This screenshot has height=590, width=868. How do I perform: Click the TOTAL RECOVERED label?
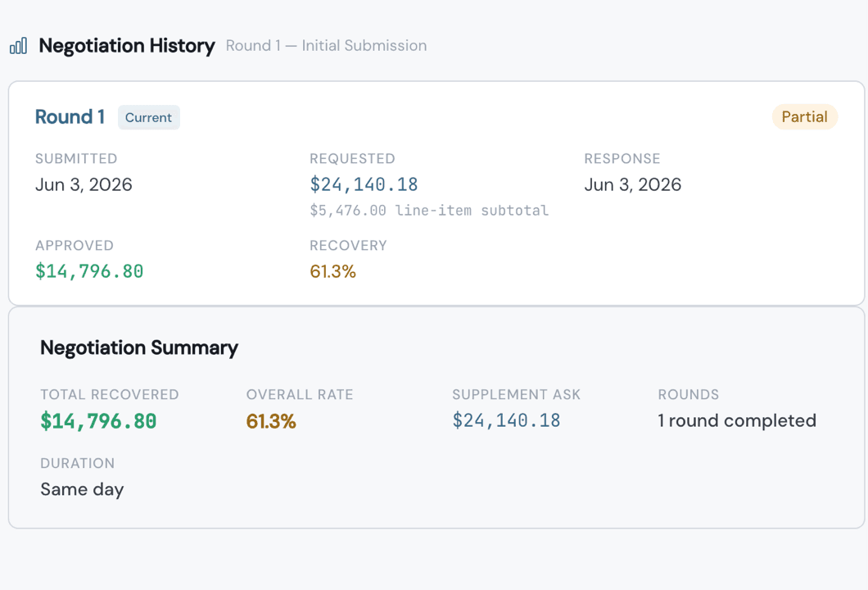[110, 394]
